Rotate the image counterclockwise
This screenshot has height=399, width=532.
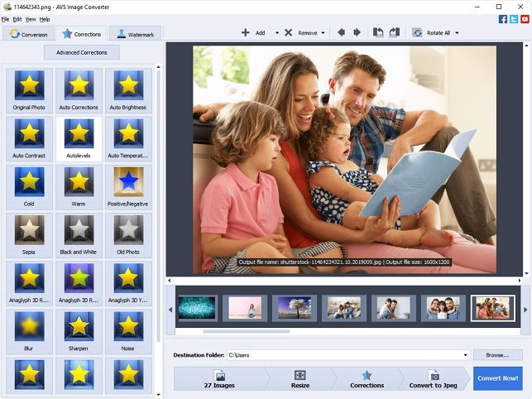(x=378, y=32)
